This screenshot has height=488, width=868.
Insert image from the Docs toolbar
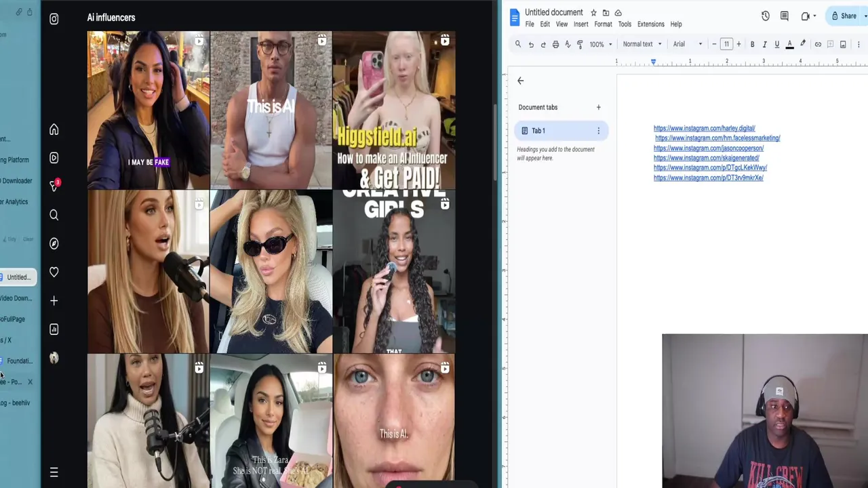(843, 44)
